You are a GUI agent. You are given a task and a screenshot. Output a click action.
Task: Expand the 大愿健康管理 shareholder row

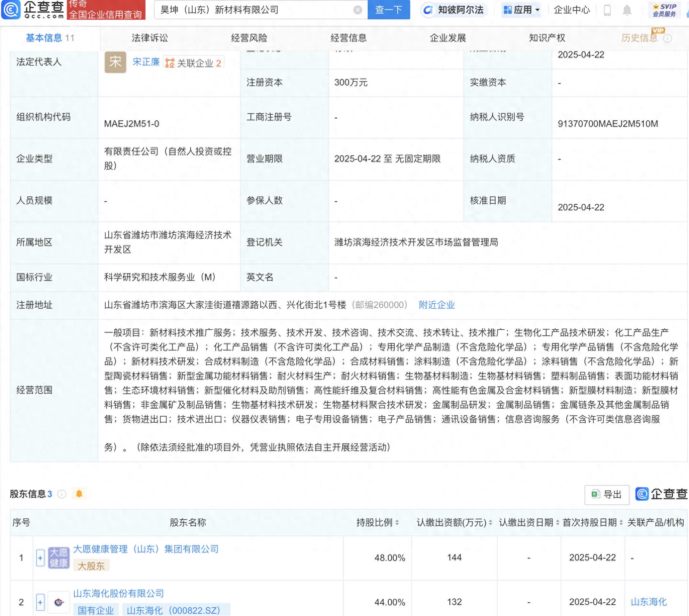(x=40, y=558)
